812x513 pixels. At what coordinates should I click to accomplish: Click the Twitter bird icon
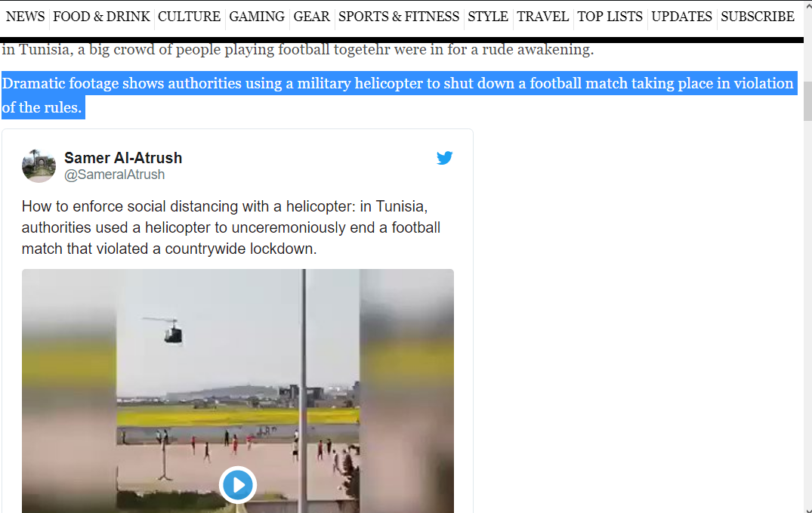point(444,158)
